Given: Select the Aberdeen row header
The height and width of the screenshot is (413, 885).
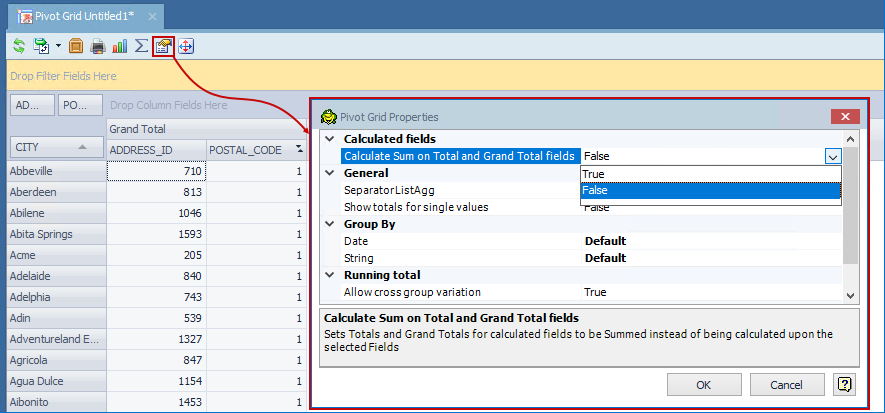Looking at the screenshot, I should tap(56, 192).
